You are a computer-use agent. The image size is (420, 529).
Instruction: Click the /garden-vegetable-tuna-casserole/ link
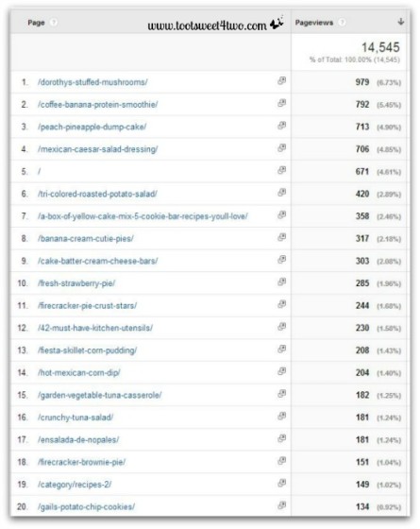(x=100, y=395)
